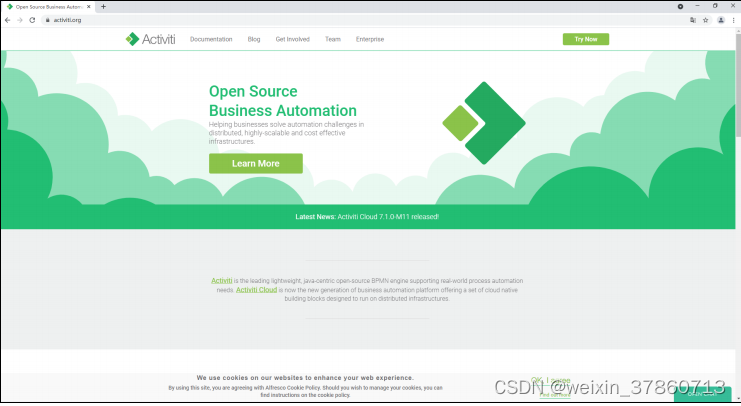741x406 pixels.
Task: Click the Try Now button
Action: 586,39
